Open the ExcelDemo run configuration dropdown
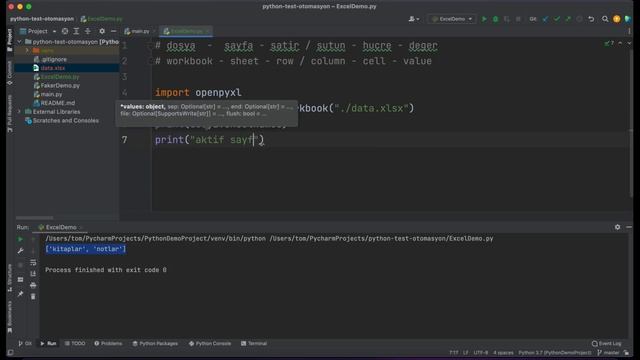This screenshot has width=640, height=360. 452,19
